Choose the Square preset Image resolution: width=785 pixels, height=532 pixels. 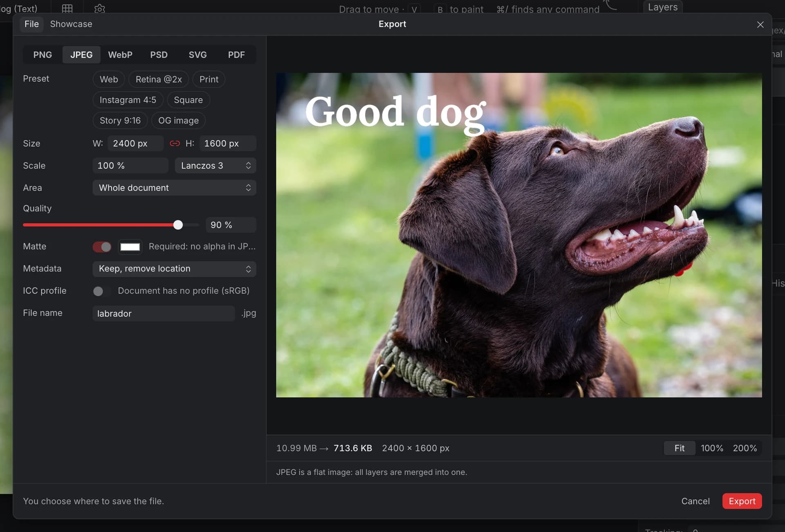pyautogui.click(x=188, y=100)
